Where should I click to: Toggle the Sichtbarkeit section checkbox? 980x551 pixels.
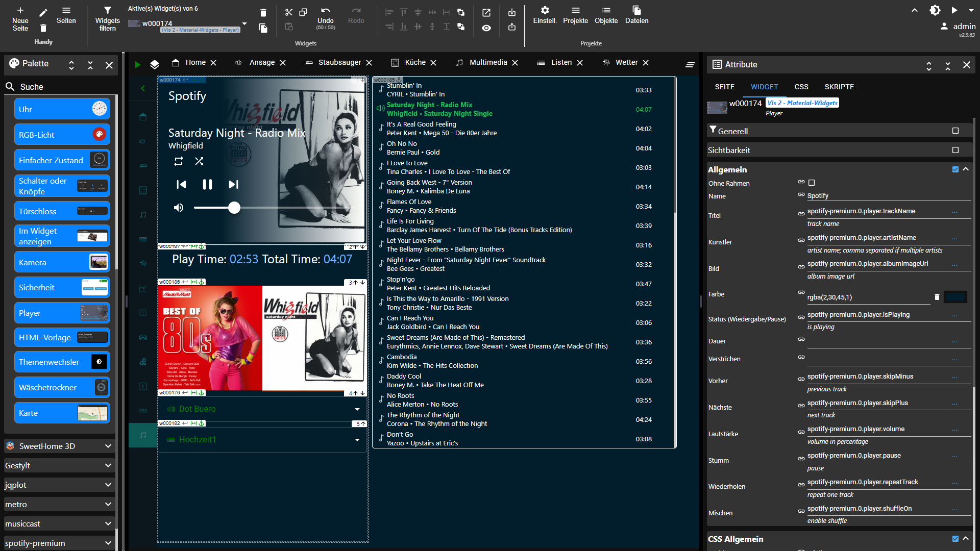955,150
